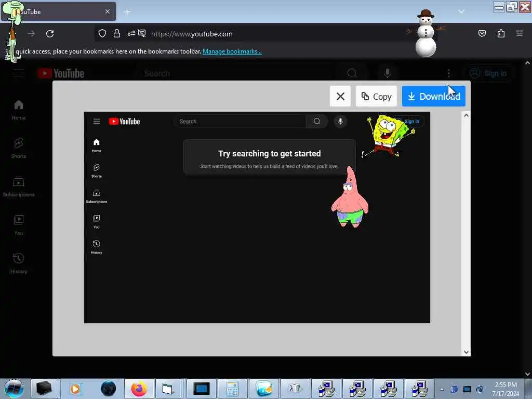Screen dimensions: 532x399
Task: Open site permissions icon in address bar
Action: [131, 34]
